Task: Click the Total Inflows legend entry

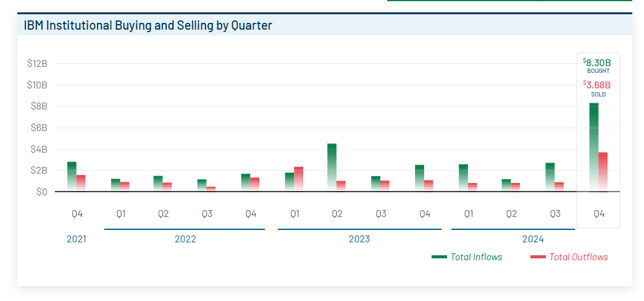Action: (467, 257)
